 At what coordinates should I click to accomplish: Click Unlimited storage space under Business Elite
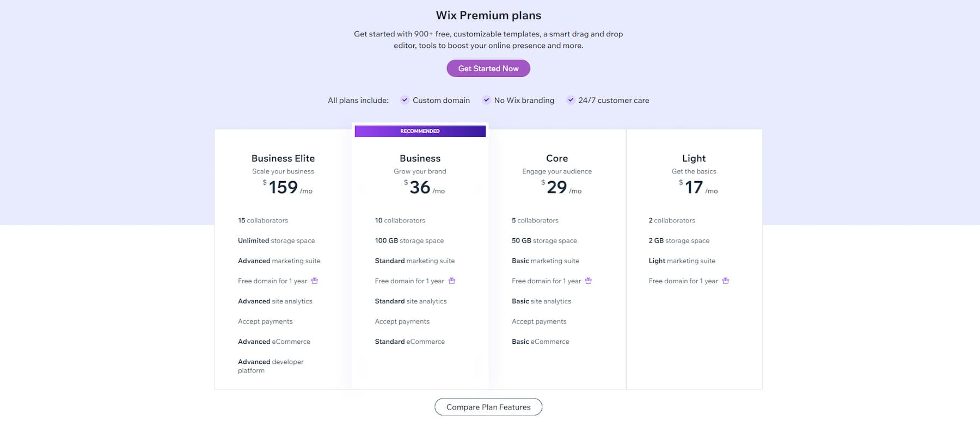tap(277, 240)
